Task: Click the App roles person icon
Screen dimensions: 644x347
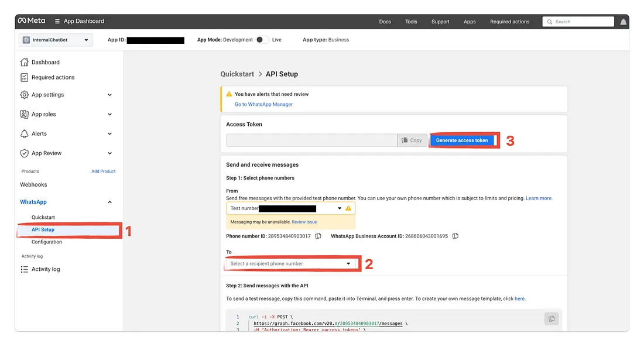Action: coord(24,114)
